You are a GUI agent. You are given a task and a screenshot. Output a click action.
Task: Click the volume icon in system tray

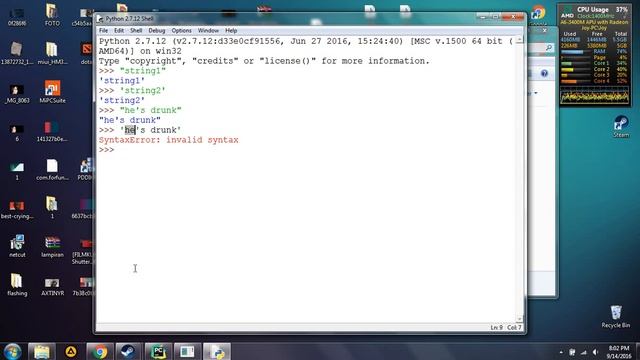pos(596,352)
